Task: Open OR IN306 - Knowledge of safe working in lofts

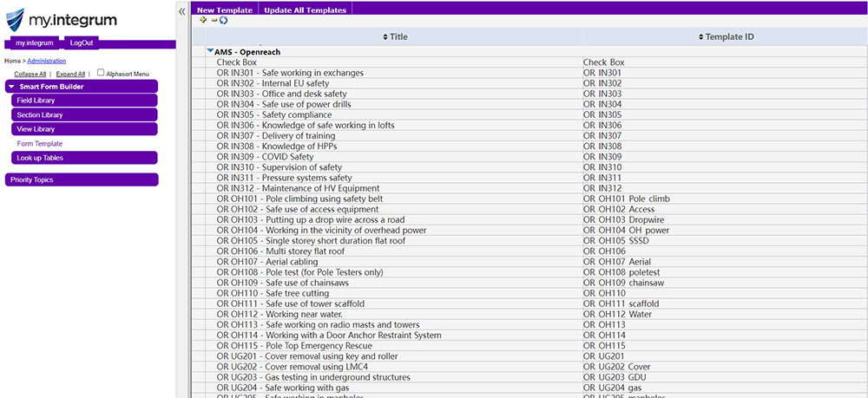Action: click(306, 126)
